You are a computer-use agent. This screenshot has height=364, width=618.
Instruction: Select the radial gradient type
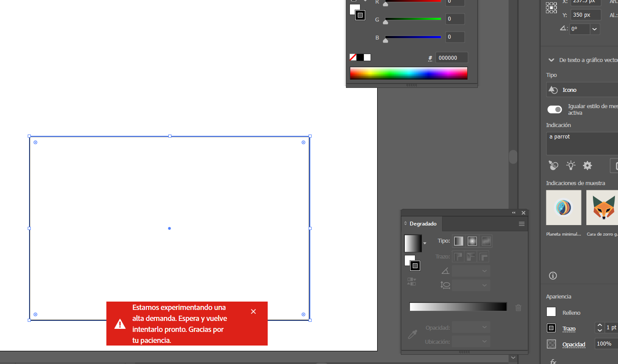coord(472,241)
